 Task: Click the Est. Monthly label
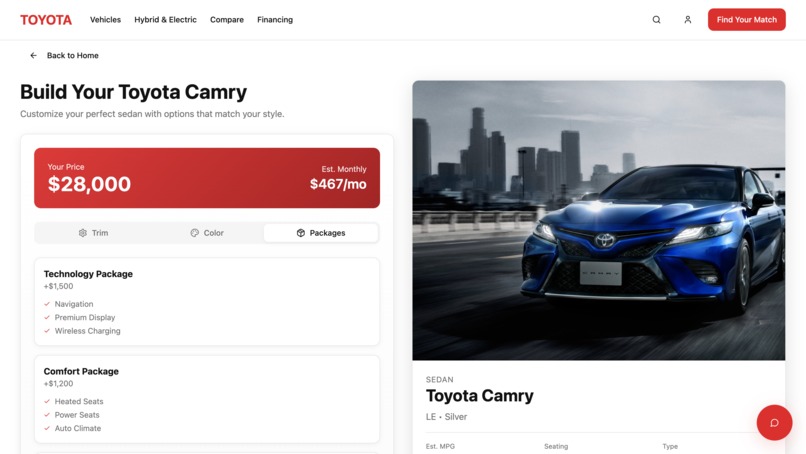[344, 169]
